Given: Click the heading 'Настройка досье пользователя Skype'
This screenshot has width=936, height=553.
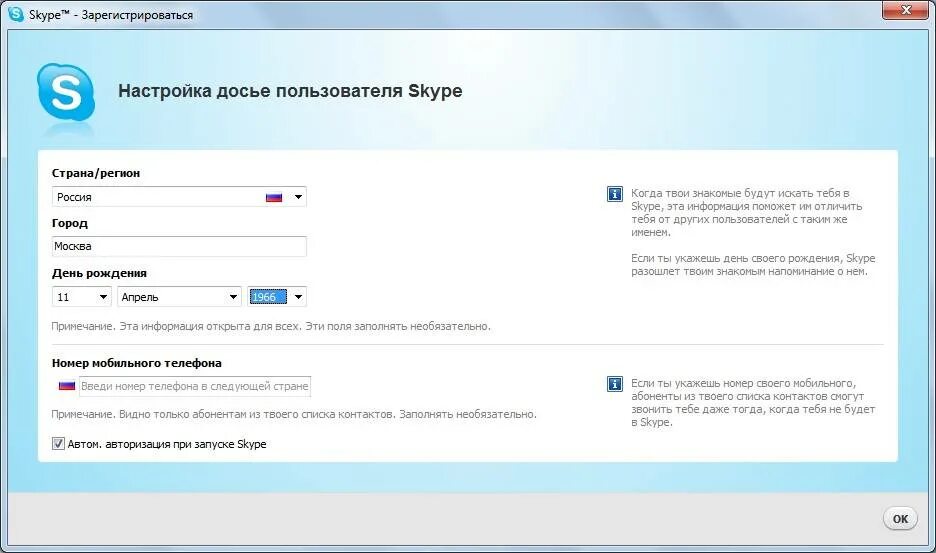Looking at the screenshot, I should point(290,91).
